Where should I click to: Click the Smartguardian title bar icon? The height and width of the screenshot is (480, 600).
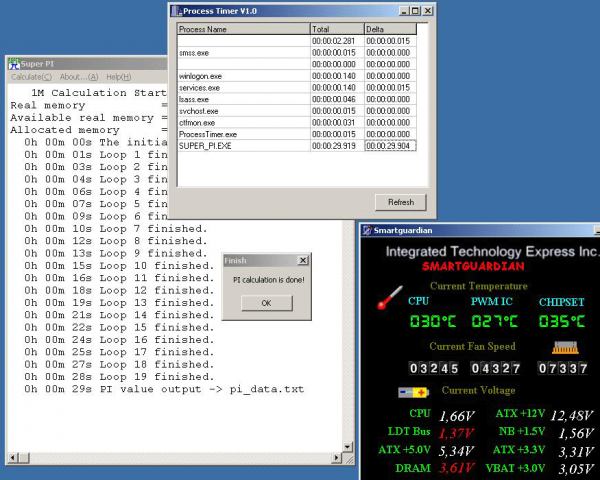pos(367,230)
